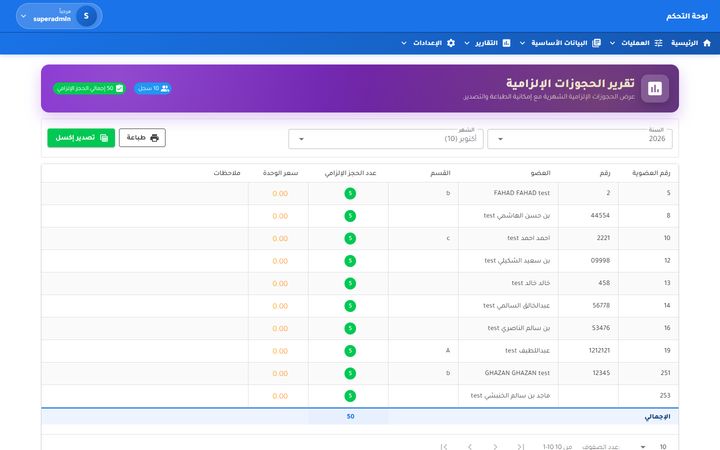720x450 pixels.
Task: Go to the first page pagination icon
Action: 520,446
